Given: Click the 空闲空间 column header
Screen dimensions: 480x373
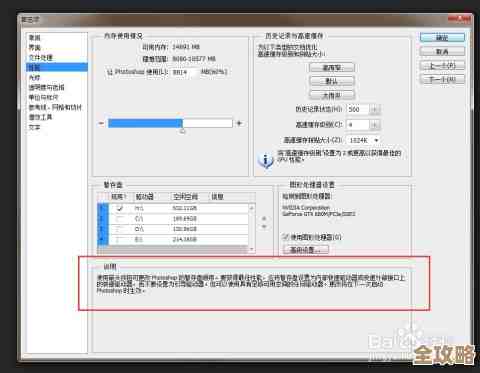Looking at the screenshot, I should click(x=186, y=197).
